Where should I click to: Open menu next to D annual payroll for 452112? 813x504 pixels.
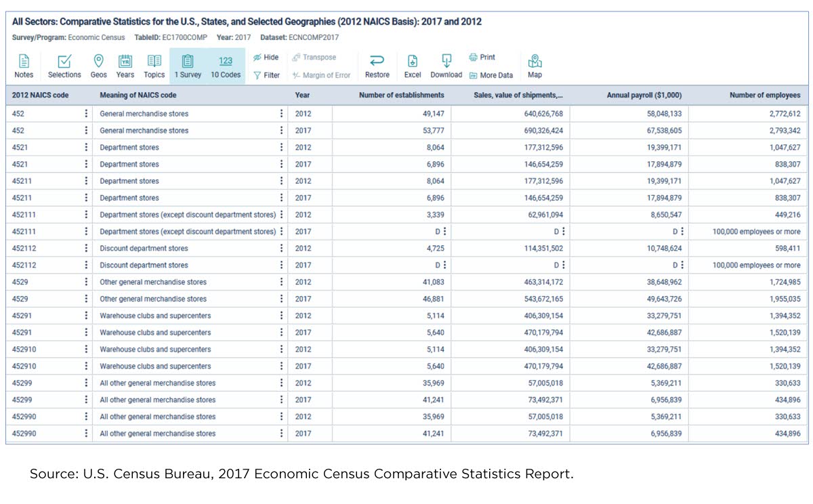pos(682,265)
